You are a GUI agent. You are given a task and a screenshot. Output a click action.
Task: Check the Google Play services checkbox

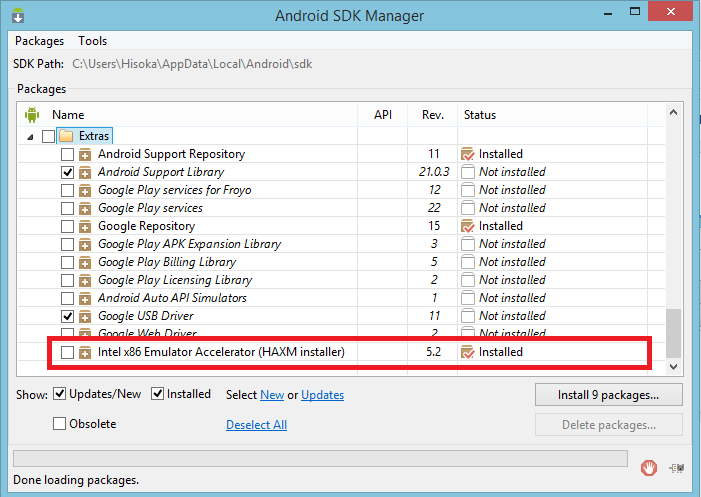point(67,208)
